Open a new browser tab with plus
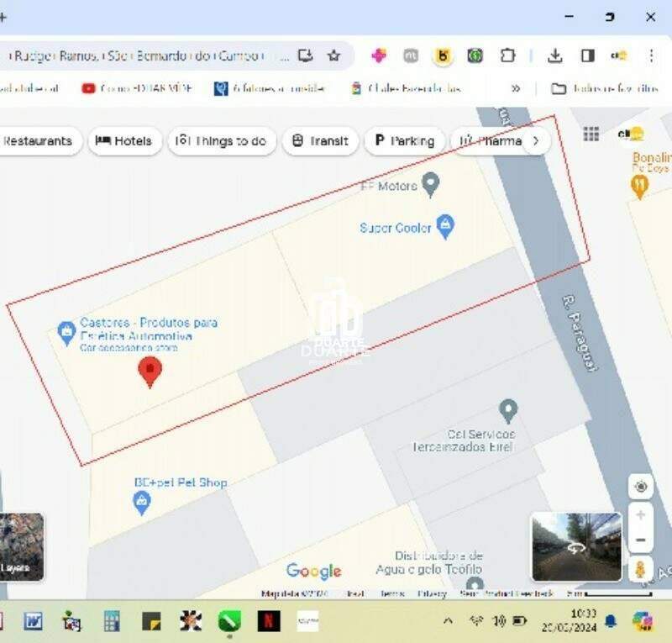The width and height of the screenshot is (672, 643). click(3, 17)
